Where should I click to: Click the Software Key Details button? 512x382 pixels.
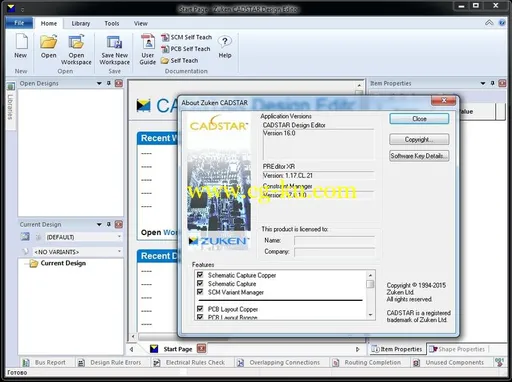click(419, 156)
